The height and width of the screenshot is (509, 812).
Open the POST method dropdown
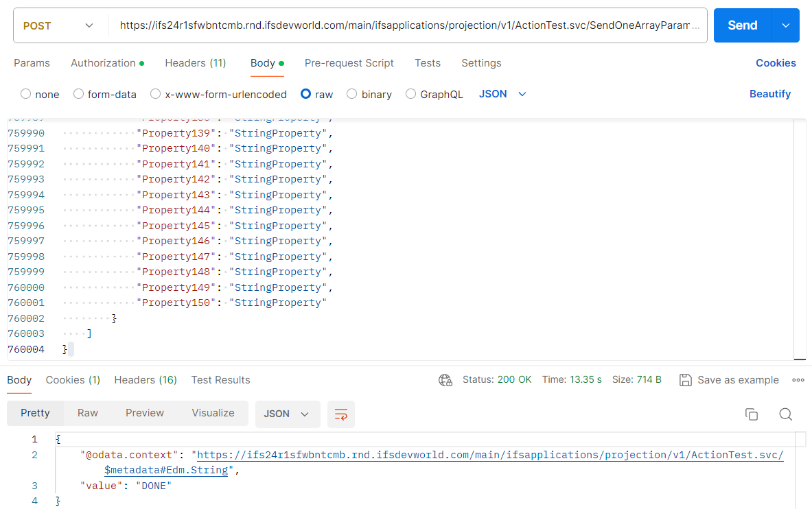coord(60,25)
